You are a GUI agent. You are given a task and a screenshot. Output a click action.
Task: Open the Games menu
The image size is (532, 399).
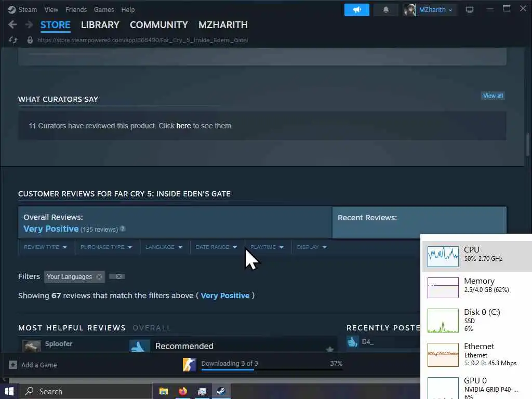click(104, 9)
